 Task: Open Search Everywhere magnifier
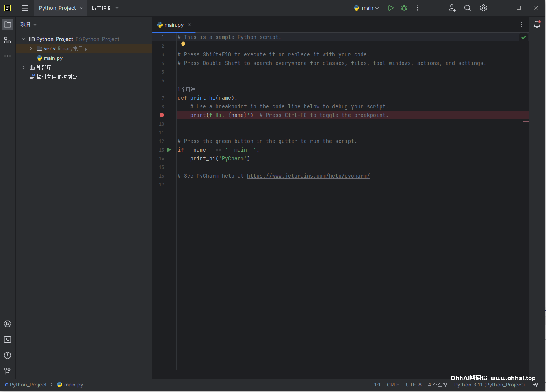468,8
